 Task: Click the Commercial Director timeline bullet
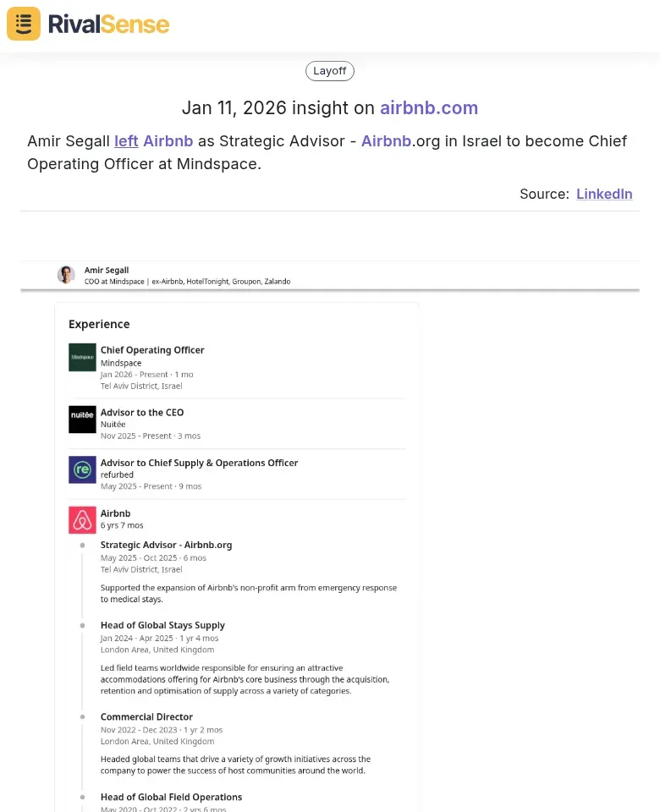83,716
